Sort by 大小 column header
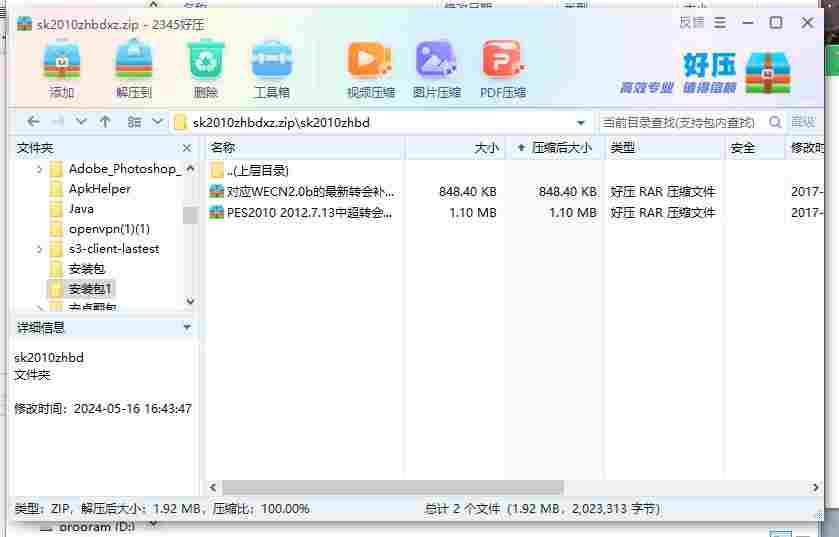 (455, 148)
